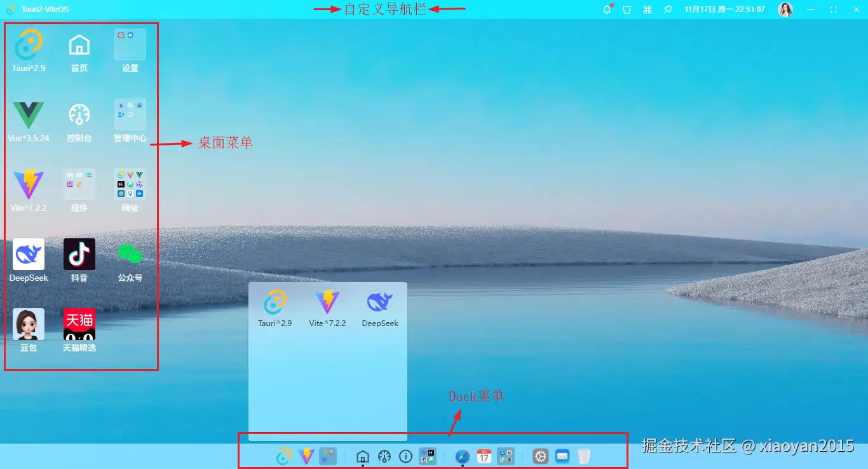Open the ⌘ command menu in the navigation bar

(x=647, y=9)
